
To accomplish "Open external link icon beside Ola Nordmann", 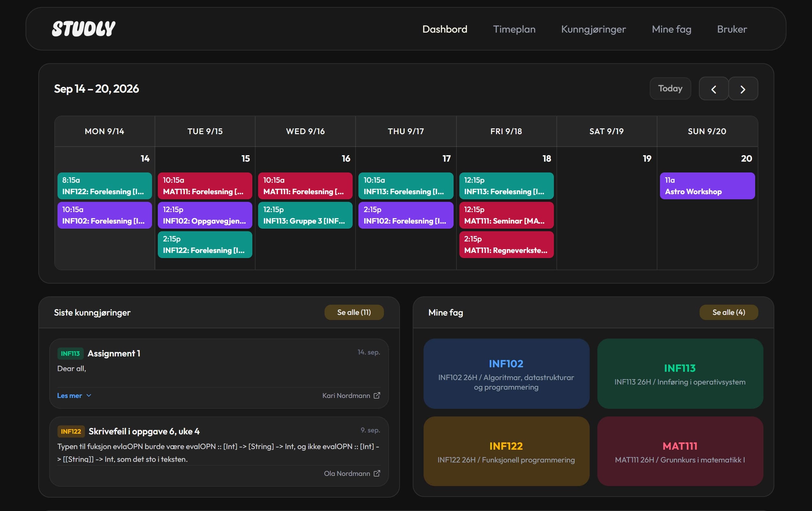I will pyautogui.click(x=377, y=473).
